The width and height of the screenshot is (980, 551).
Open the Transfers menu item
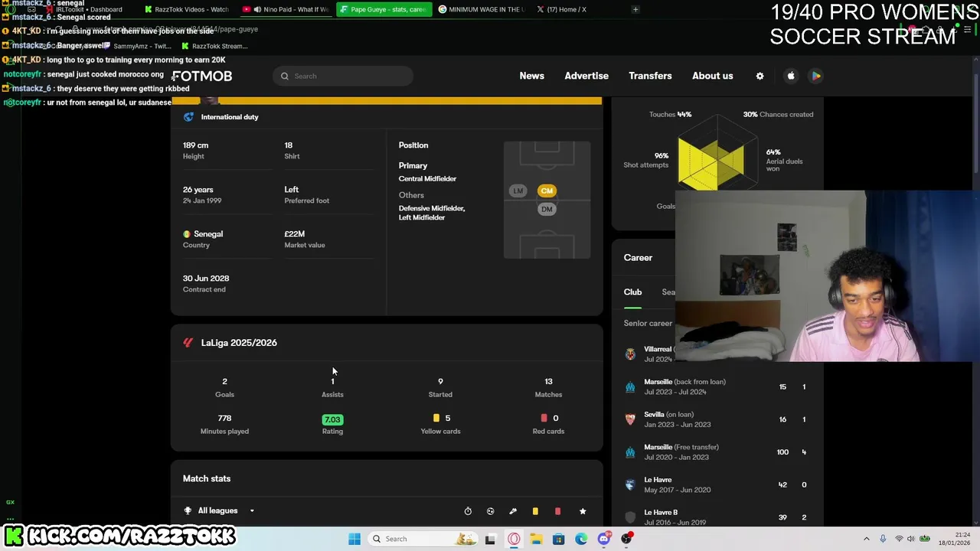pyautogui.click(x=650, y=76)
